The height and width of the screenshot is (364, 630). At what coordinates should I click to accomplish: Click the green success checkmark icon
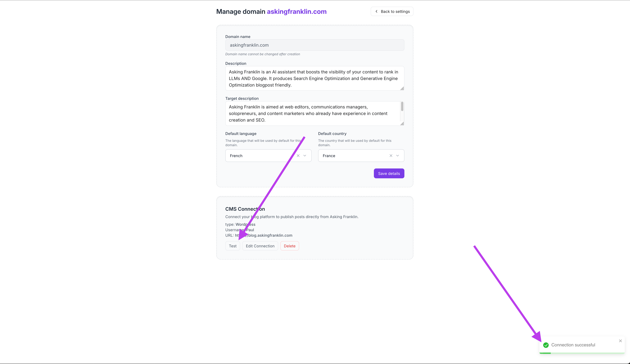546,345
